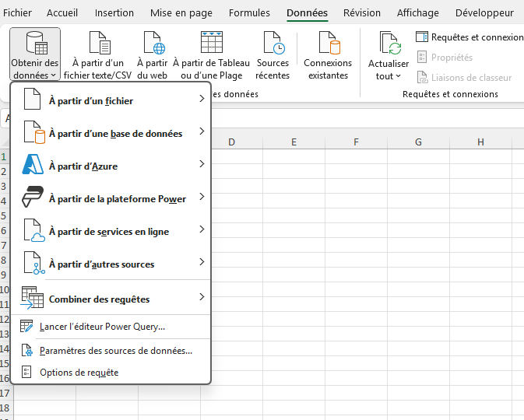Click the À partir de Tableau ou d'une Plage icon
The width and height of the screenshot is (524, 420).
(x=212, y=43)
